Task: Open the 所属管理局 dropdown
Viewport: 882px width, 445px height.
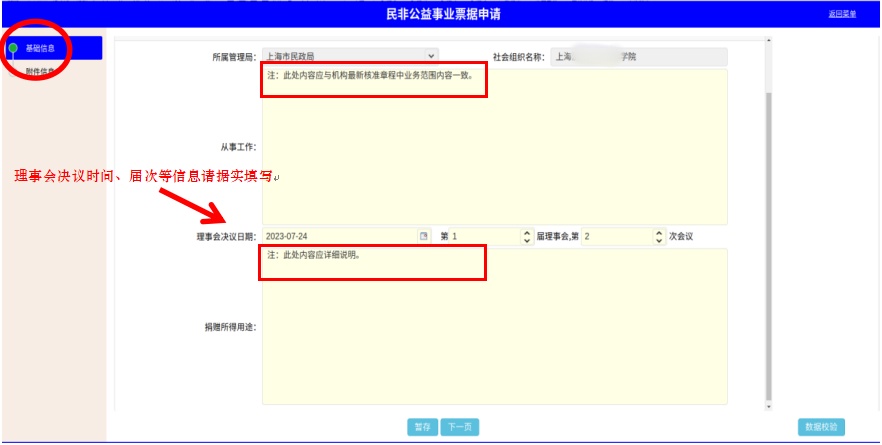Action: 350,56
